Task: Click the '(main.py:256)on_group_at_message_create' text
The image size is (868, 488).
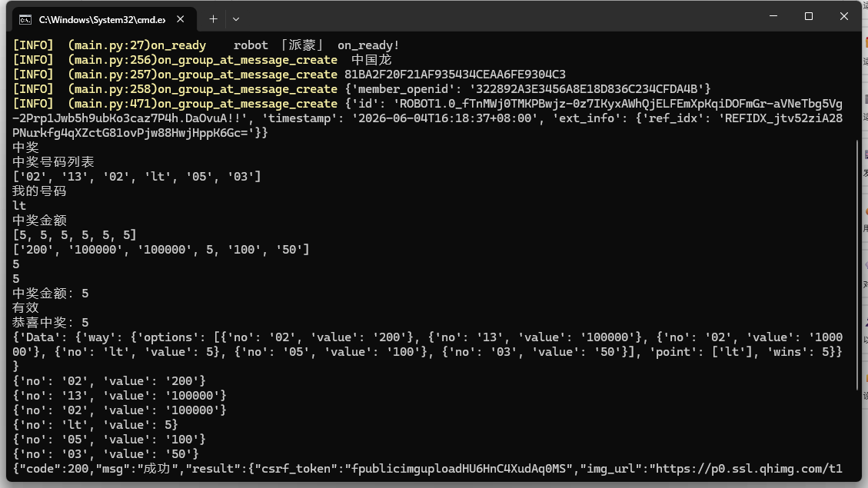Action: tap(203, 60)
